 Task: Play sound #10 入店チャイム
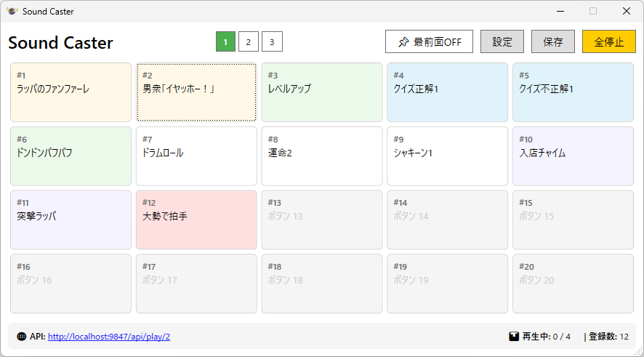(x=573, y=156)
